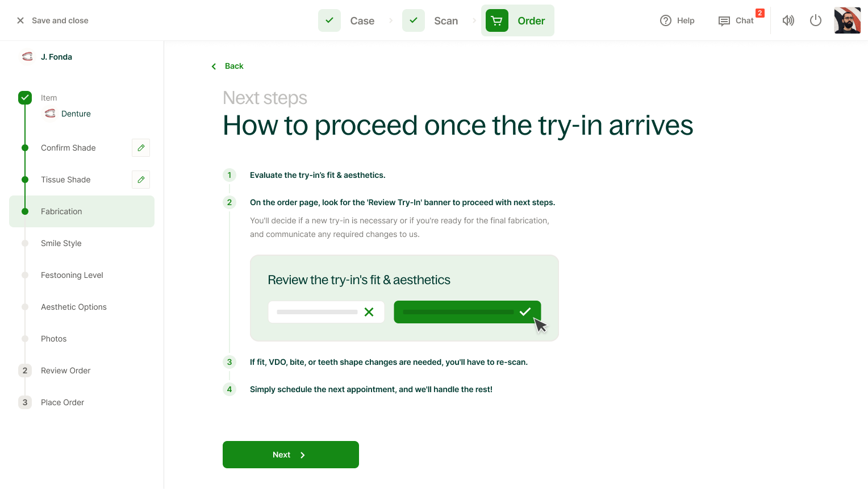Click the Scan step checkmark

414,20
